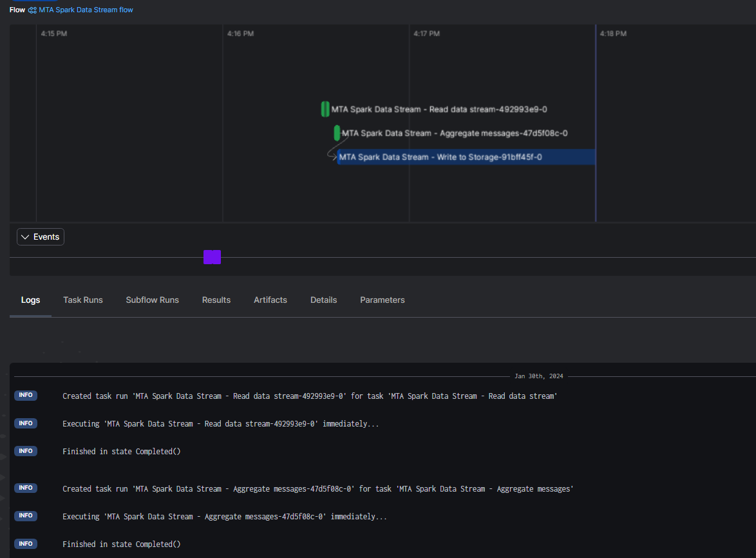Select the purple event marker on the timeline
The width and height of the screenshot is (756, 558).
point(212,257)
